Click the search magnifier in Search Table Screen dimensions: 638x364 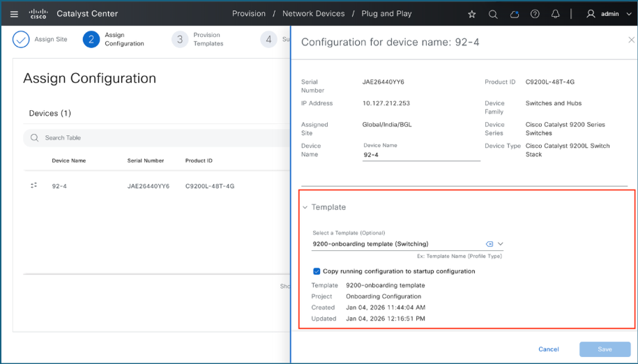click(35, 138)
